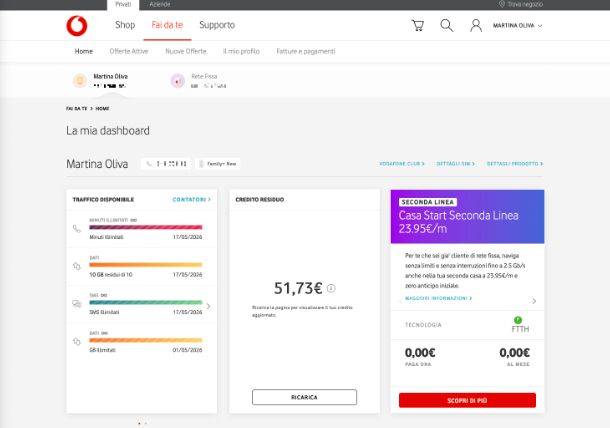Open the search magnifier
This screenshot has height=428, width=610.
coord(447,26)
